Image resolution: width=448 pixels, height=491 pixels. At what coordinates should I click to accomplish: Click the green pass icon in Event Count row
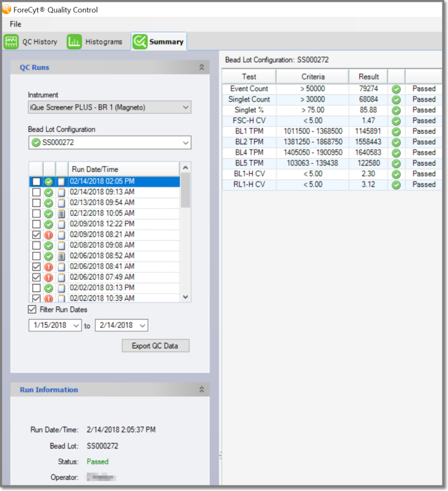tap(396, 89)
